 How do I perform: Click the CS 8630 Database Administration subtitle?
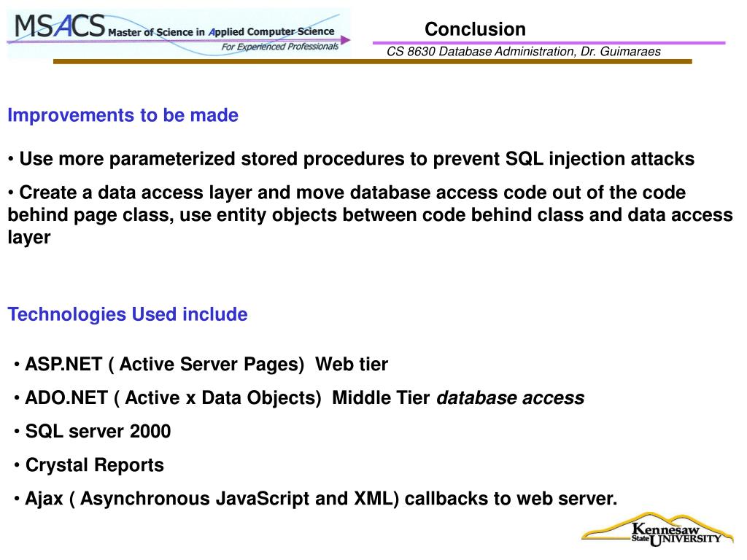pyautogui.click(x=524, y=52)
